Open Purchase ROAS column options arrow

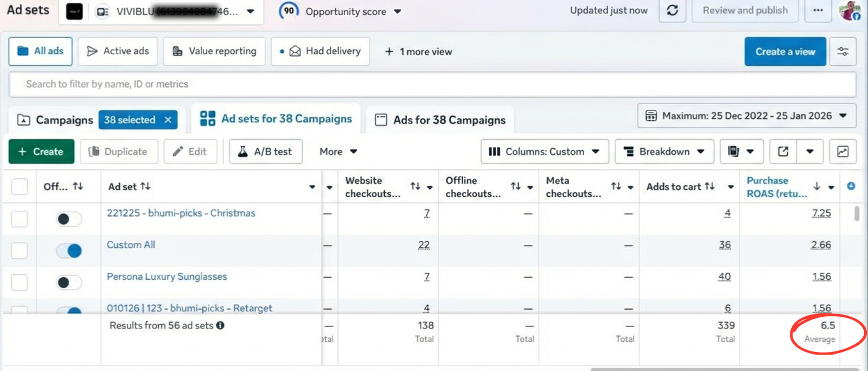(831, 187)
